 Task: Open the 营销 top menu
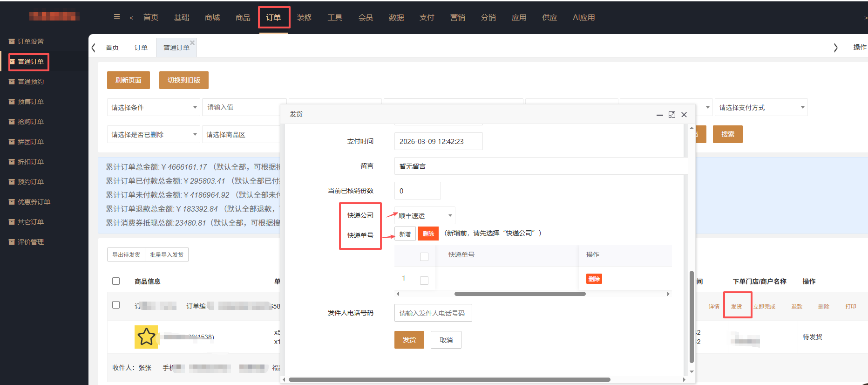click(457, 17)
